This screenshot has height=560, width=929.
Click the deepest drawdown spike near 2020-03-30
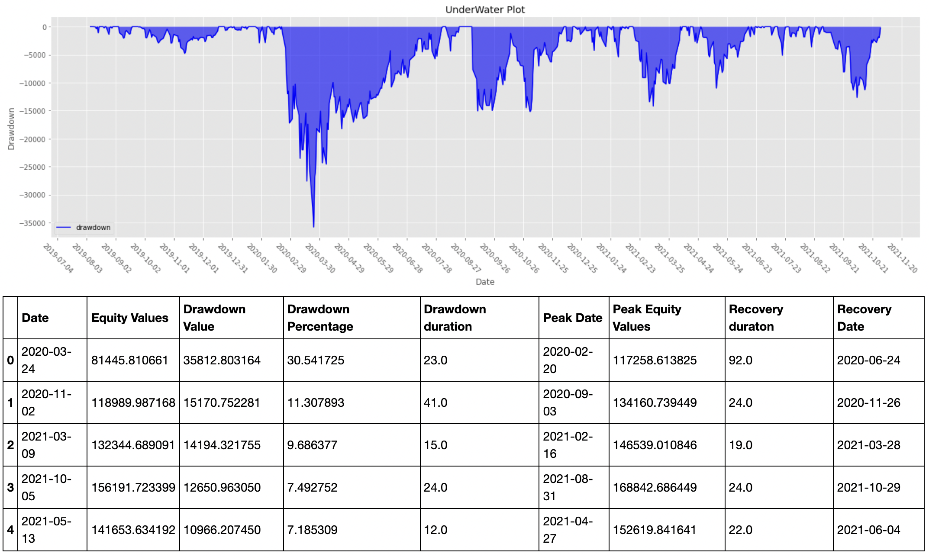314,225
